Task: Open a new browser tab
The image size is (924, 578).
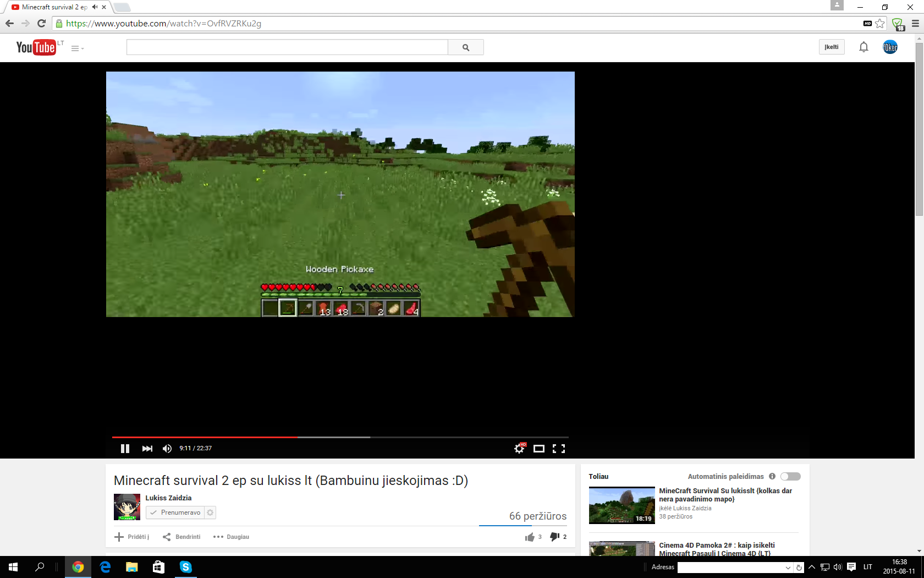Action: click(122, 7)
